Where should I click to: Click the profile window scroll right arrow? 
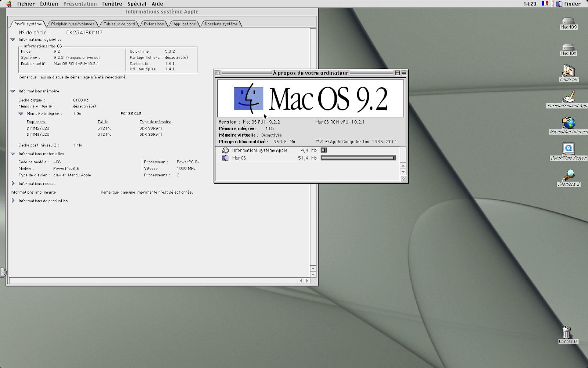click(x=307, y=281)
